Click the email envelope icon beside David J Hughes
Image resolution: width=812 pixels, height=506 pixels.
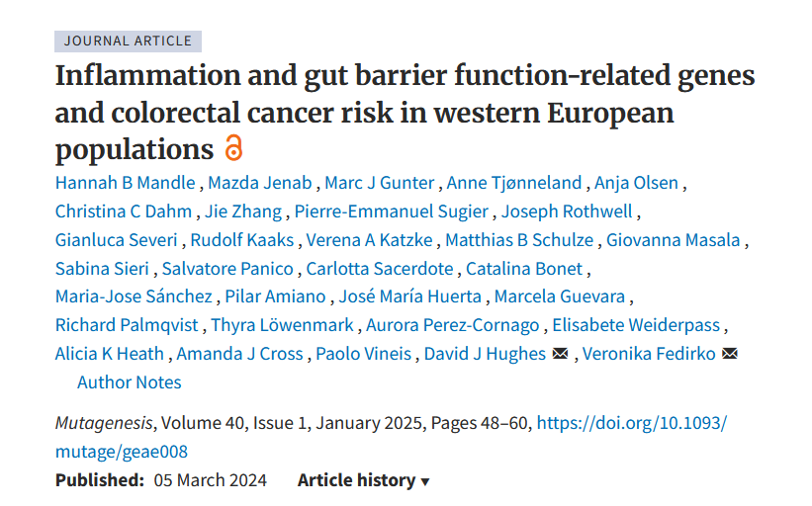pos(560,354)
